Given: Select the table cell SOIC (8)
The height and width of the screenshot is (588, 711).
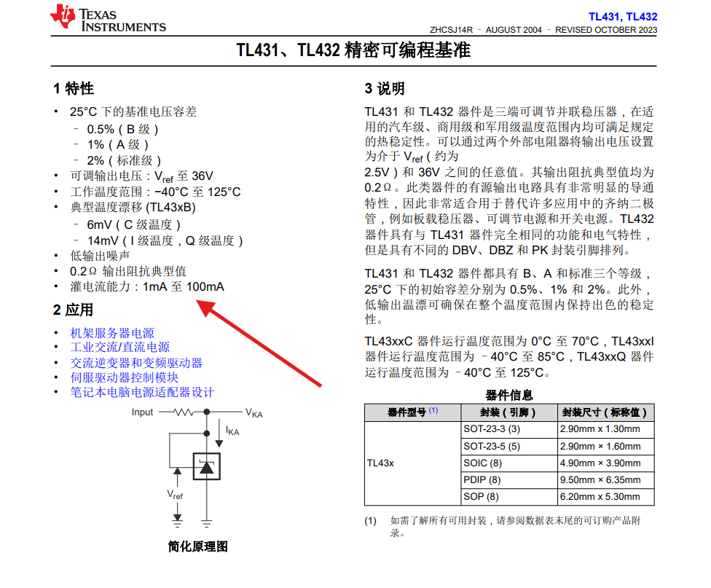Looking at the screenshot, I should click(x=509, y=463).
